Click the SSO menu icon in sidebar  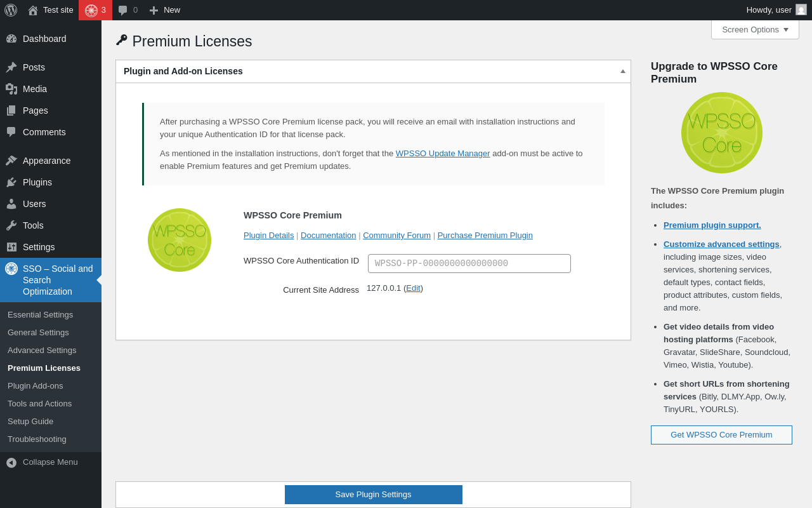tap(11, 269)
